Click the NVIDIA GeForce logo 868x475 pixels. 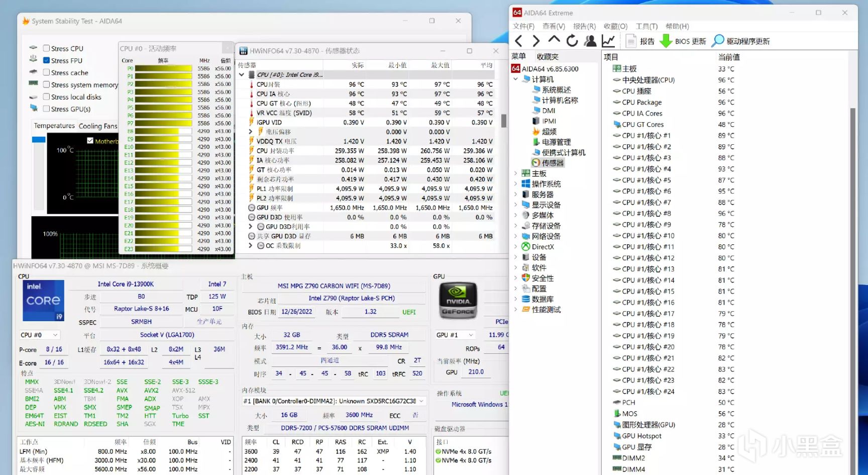pos(458,301)
